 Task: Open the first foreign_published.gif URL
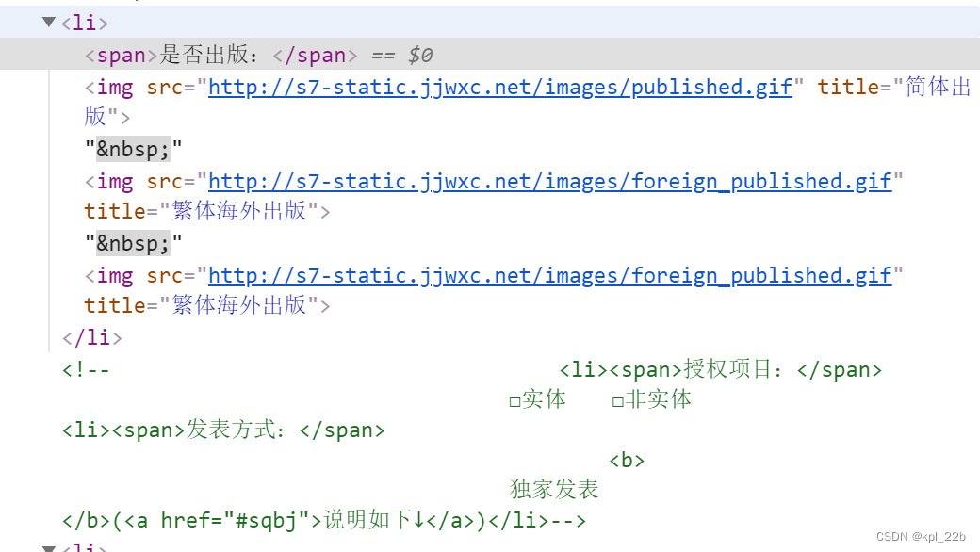pyautogui.click(x=549, y=182)
